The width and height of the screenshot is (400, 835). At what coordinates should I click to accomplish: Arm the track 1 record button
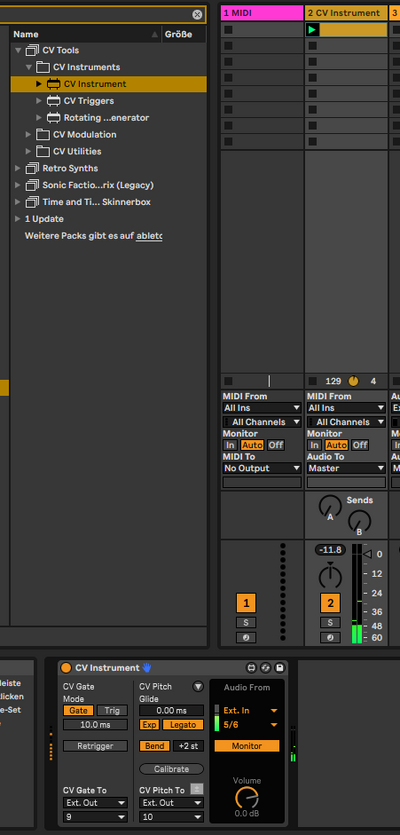coord(246,637)
